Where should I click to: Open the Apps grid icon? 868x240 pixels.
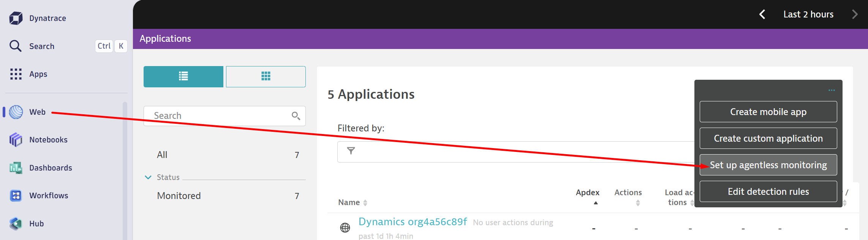pyautogui.click(x=16, y=74)
